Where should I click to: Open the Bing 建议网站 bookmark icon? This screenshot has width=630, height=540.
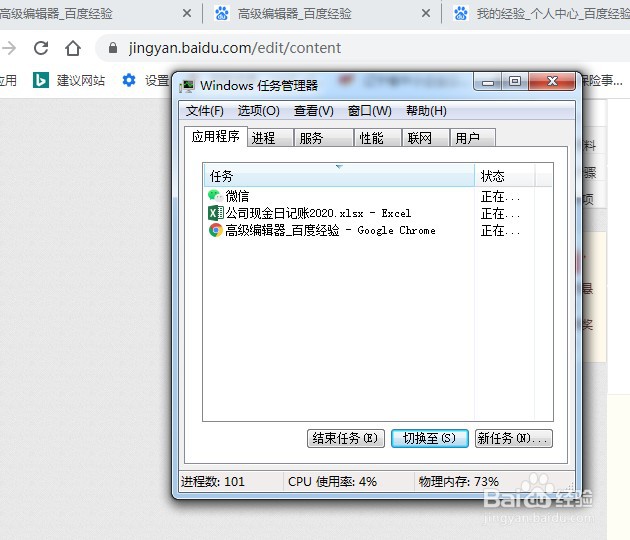click(41, 80)
